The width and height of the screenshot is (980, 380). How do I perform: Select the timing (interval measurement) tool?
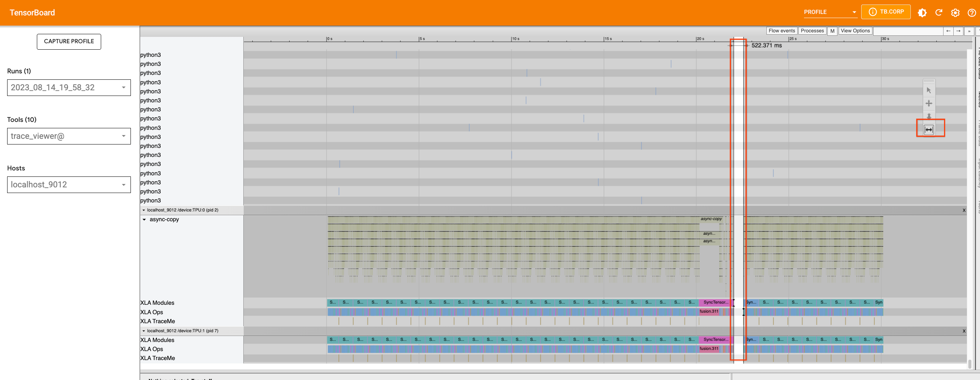[928, 129]
